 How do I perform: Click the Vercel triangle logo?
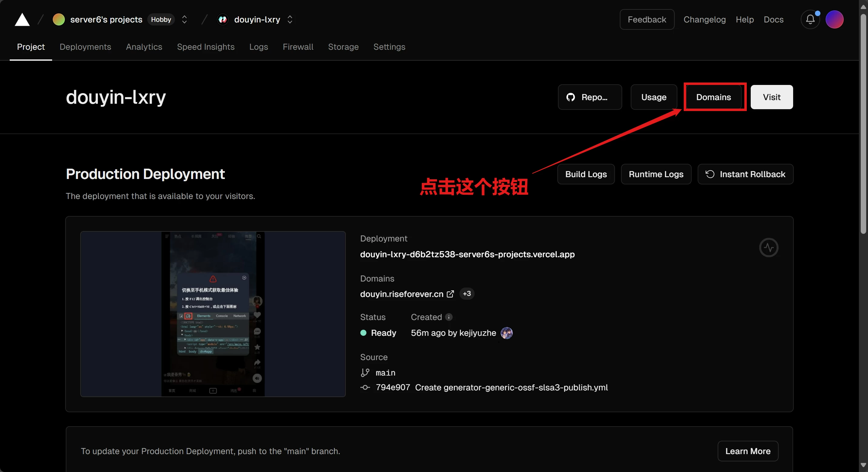(x=22, y=19)
